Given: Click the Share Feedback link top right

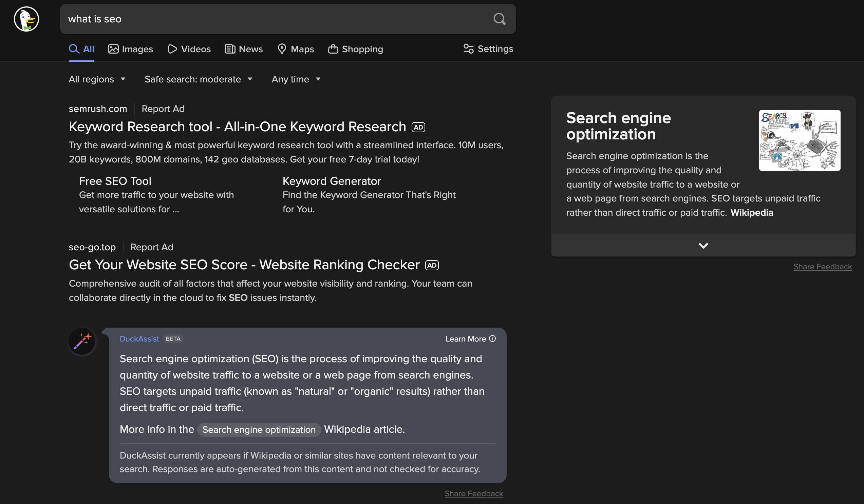Looking at the screenshot, I should [822, 266].
